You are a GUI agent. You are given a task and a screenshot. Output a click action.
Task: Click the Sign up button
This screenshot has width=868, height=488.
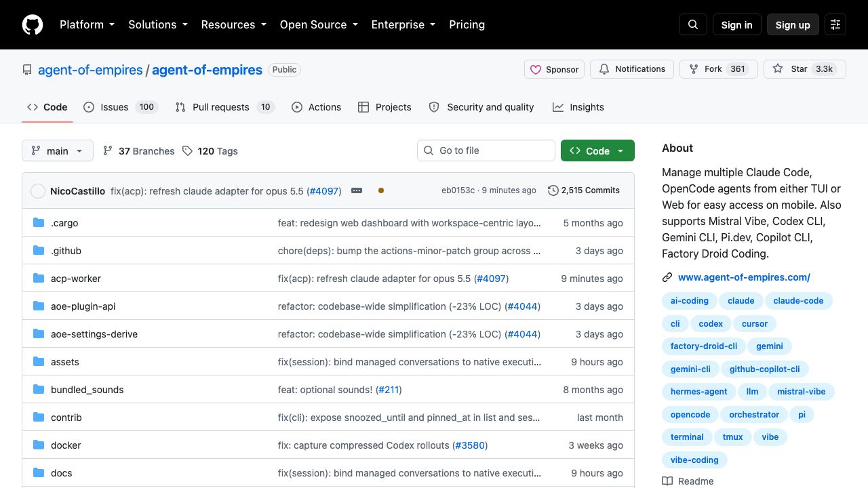pos(793,24)
